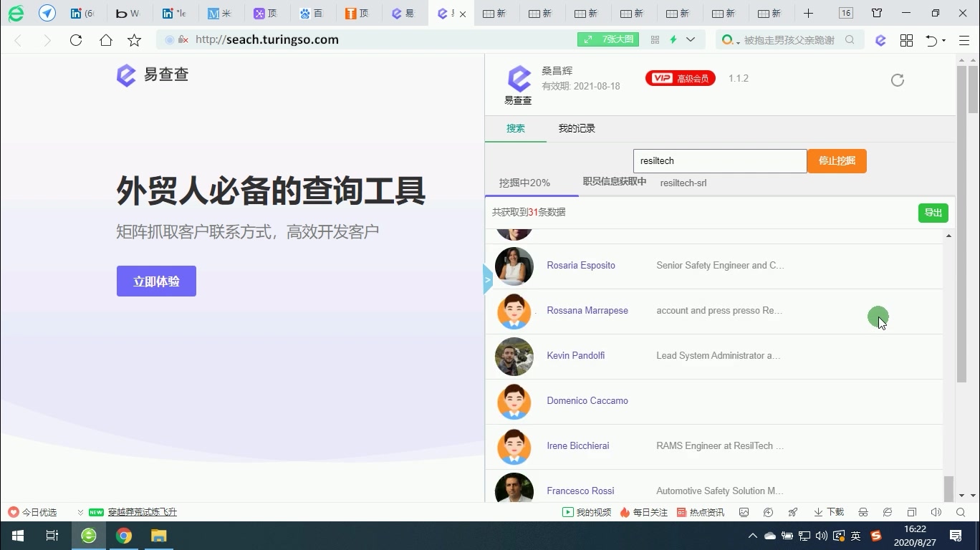This screenshot has height=550, width=980.
Task: Open Rossana Marrapese profile link
Action: point(587,311)
